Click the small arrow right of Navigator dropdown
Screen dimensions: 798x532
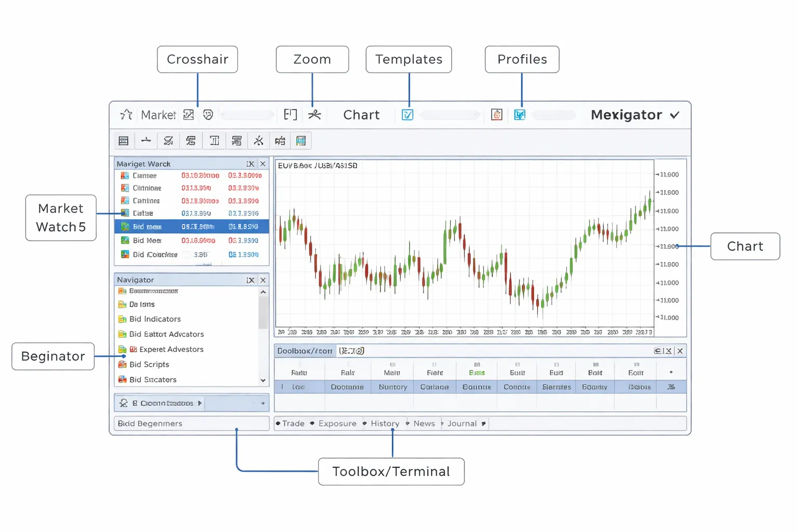pos(263,403)
